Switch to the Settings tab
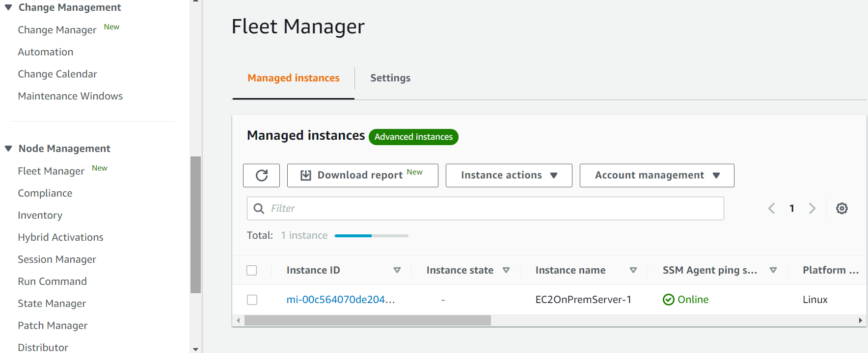The image size is (868, 353). pos(390,78)
